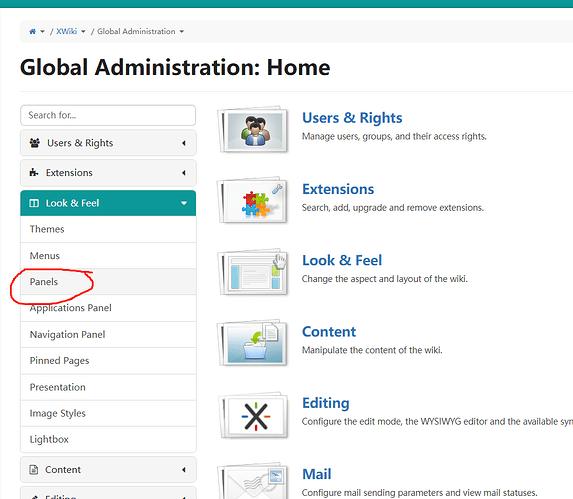Select Themes in the sidebar menu
This screenshot has height=499, width=573.
[x=108, y=229]
